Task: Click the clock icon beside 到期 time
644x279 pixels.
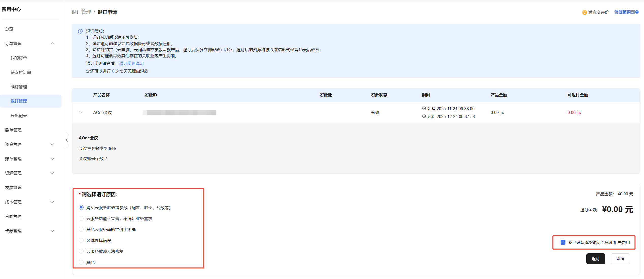Action: coord(424,116)
